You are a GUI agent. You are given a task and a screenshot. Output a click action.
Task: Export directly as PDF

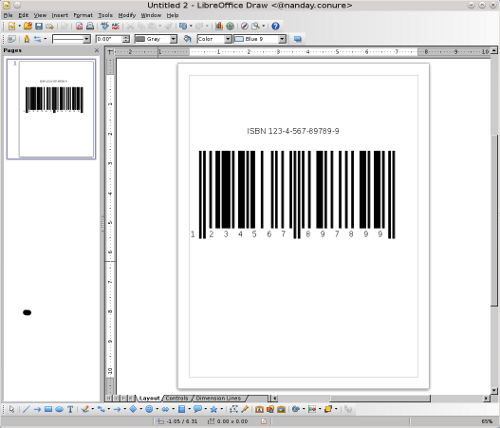79,26
